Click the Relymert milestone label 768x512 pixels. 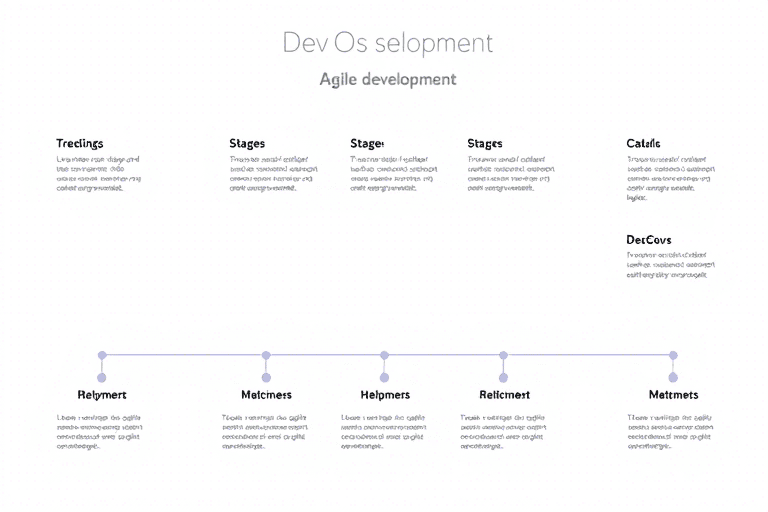(102, 395)
